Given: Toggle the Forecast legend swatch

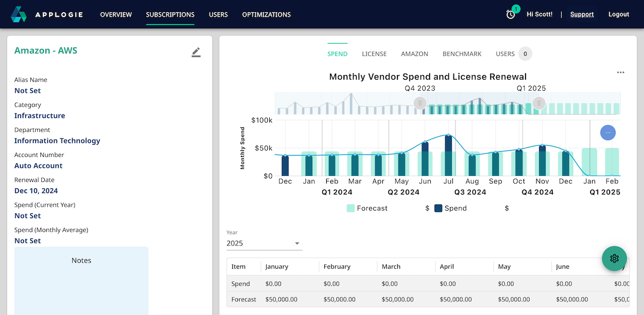Looking at the screenshot, I should pyautogui.click(x=351, y=208).
